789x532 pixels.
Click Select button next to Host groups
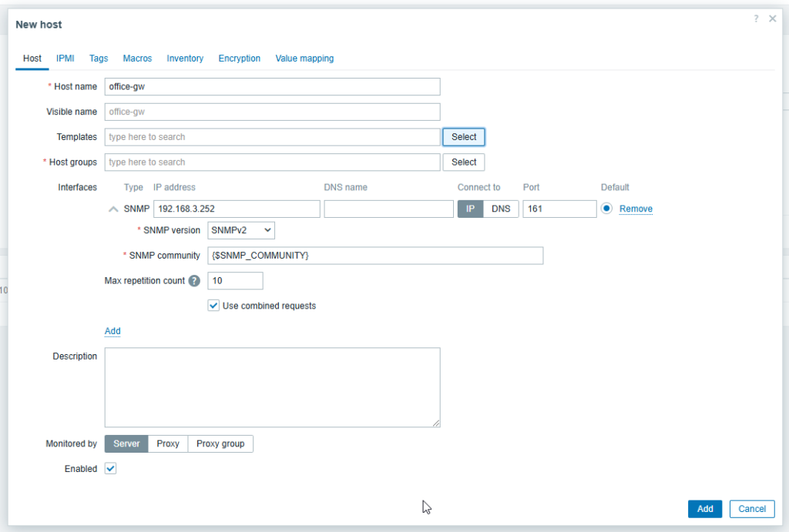tap(464, 162)
